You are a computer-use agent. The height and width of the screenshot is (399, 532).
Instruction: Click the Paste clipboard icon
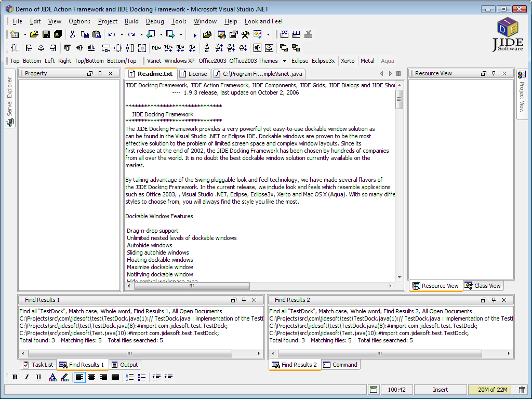tap(97, 34)
